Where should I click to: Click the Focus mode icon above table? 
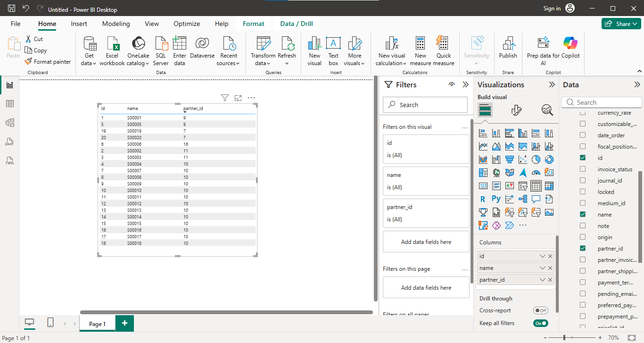(238, 98)
